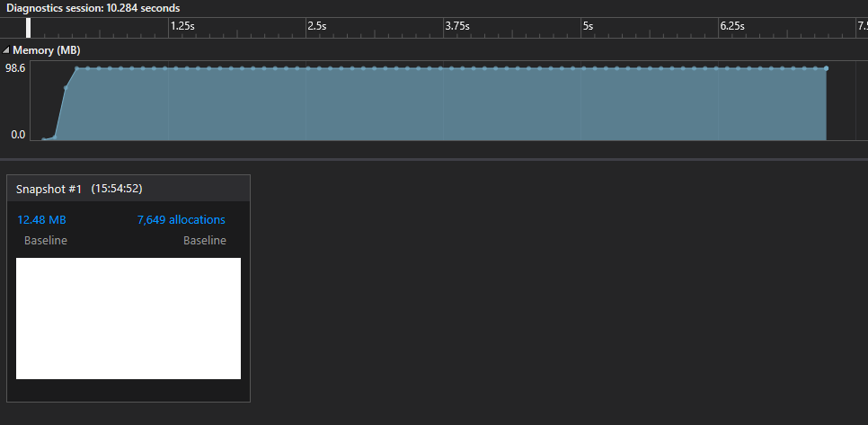Click the last data point of memory graph
The image size is (868, 425).
click(x=826, y=68)
